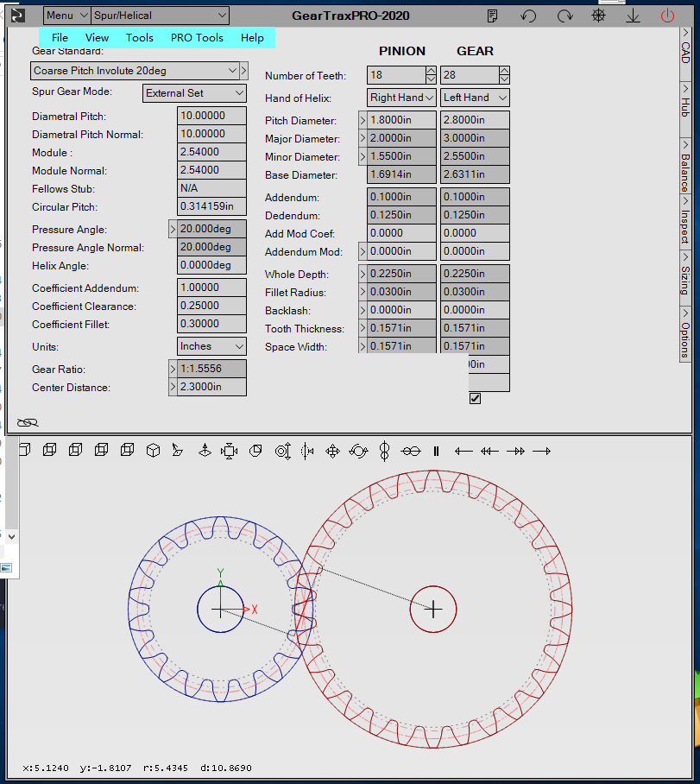Click the pinion Add Mod Coef 0.0000 field
The height and width of the screenshot is (784, 700).
[401, 233]
